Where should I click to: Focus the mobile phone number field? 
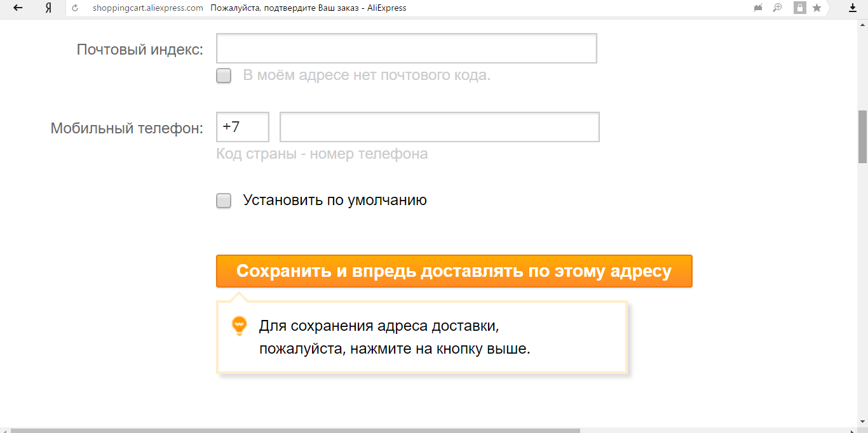click(439, 127)
